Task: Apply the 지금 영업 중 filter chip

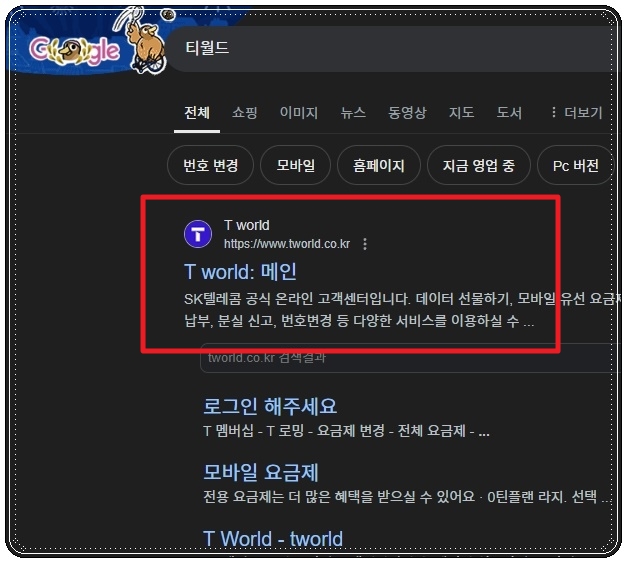Action: (x=479, y=165)
